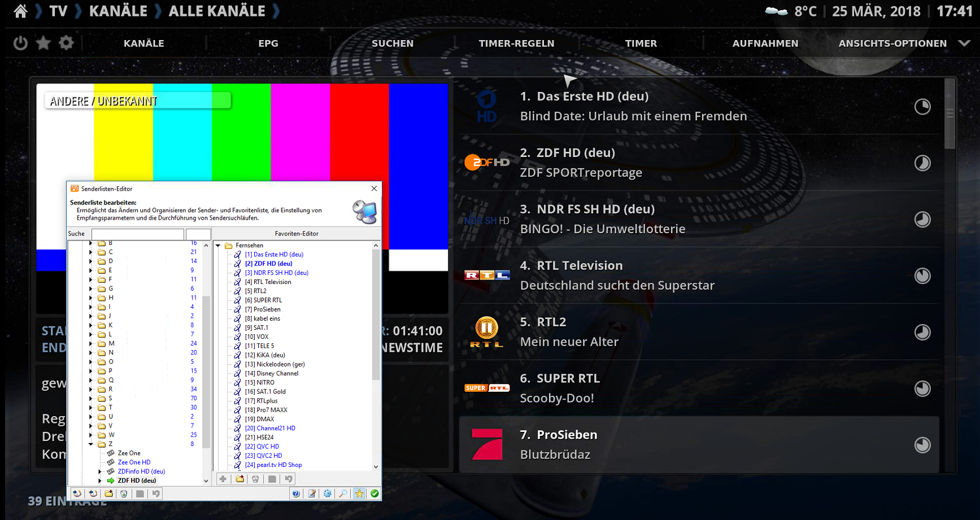Open the TIMER-REGELN tab

tap(517, 43)
